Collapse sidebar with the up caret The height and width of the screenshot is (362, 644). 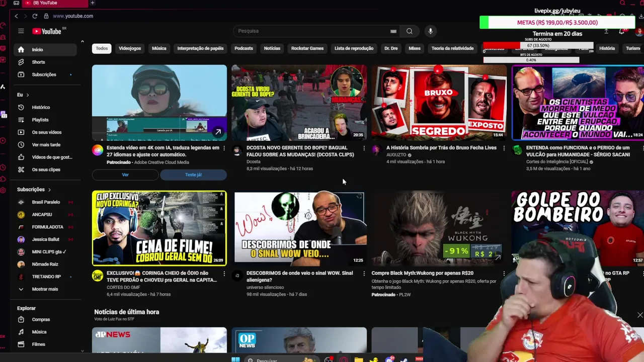tap(82, 42)
